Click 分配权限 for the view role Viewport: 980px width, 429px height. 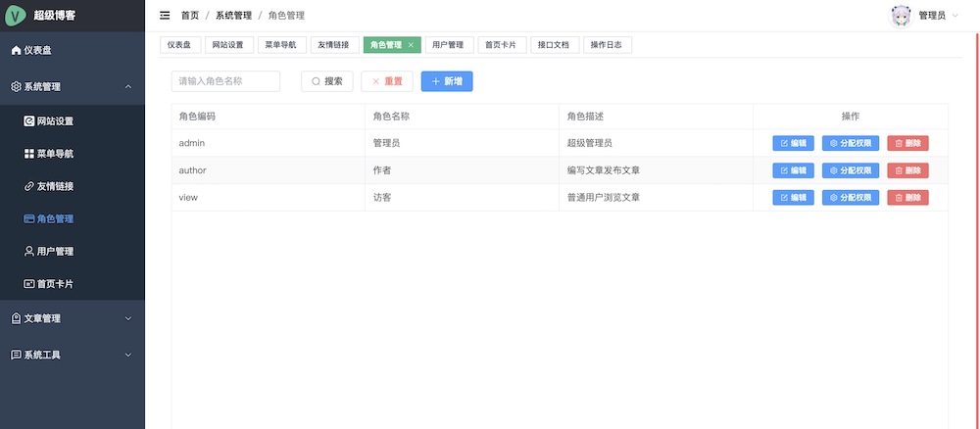tap(851, 197)
